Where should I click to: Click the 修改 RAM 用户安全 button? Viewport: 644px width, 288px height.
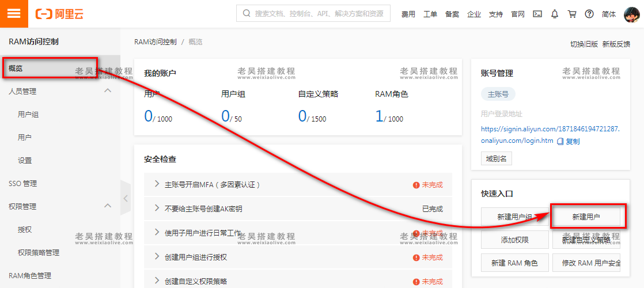(x=586, y=263)
